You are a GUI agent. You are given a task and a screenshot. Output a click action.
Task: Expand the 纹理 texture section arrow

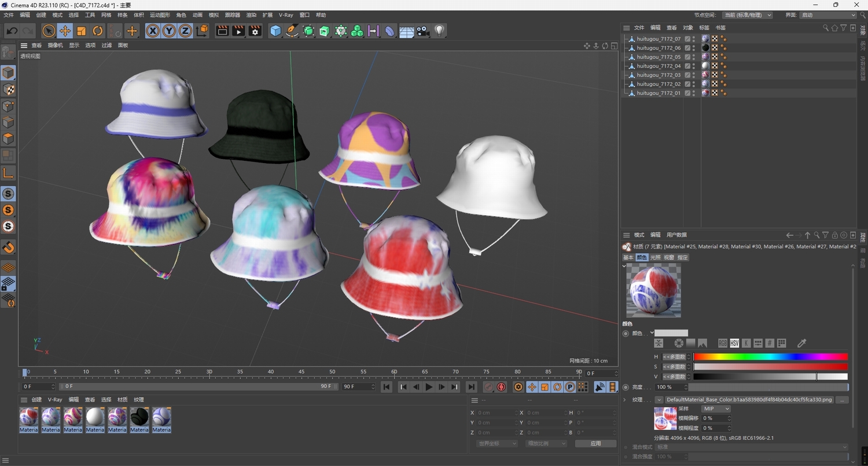click(624, 400)
